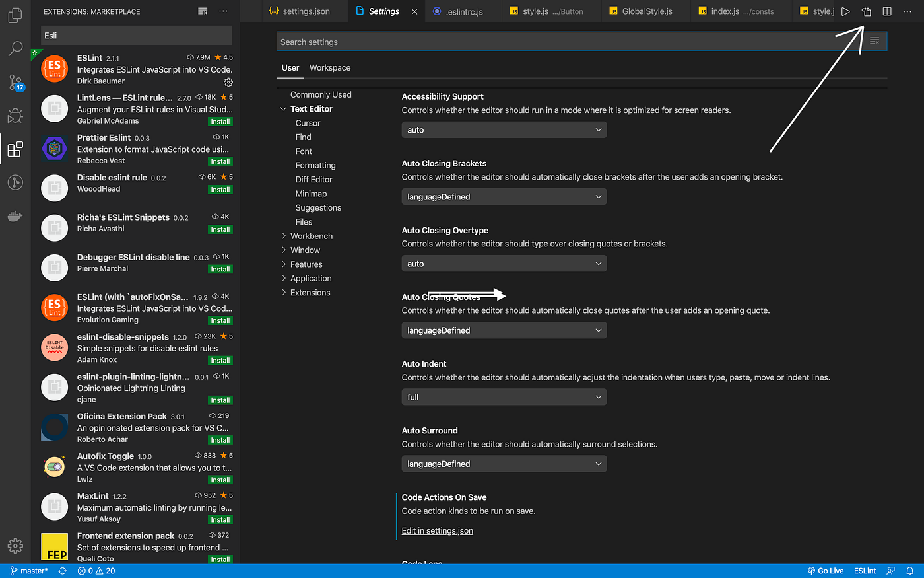Image resolution: width=924 pixels, height=578 pixels.
Task: Open Source Control showing 17 changes
Action: [15, 82]
